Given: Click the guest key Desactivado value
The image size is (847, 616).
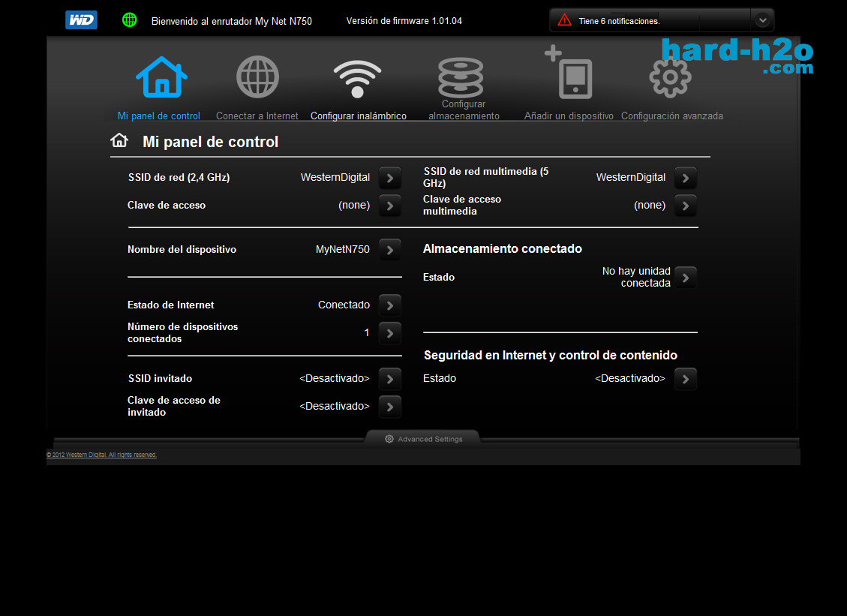Looking at the screenshot, I should [x=335, y=406].
